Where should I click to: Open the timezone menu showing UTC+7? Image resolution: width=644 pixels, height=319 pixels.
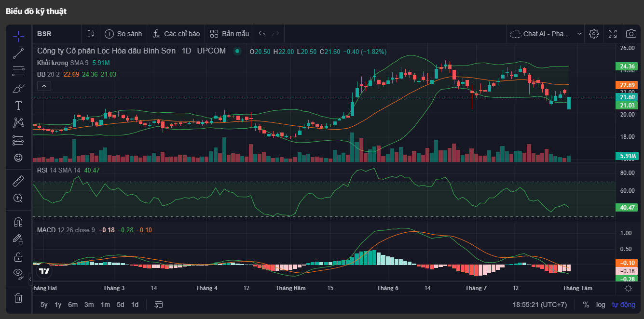click(540, 305)
